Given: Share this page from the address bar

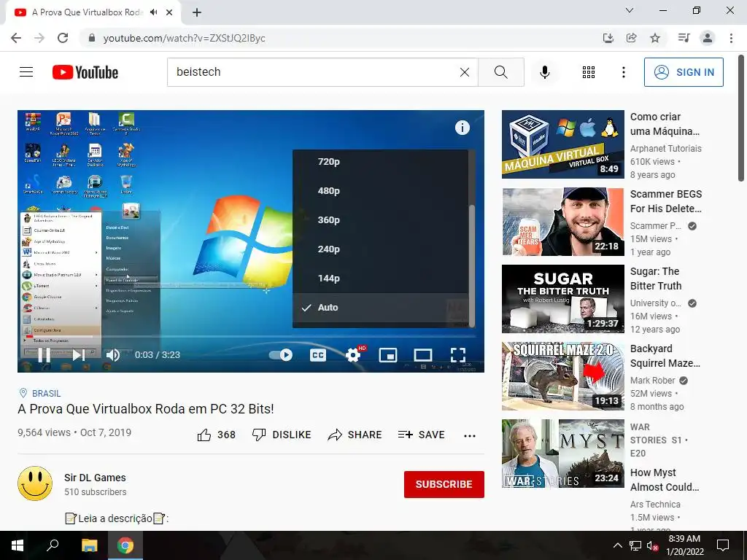Looking at the screenshot, I should point(631,38).
